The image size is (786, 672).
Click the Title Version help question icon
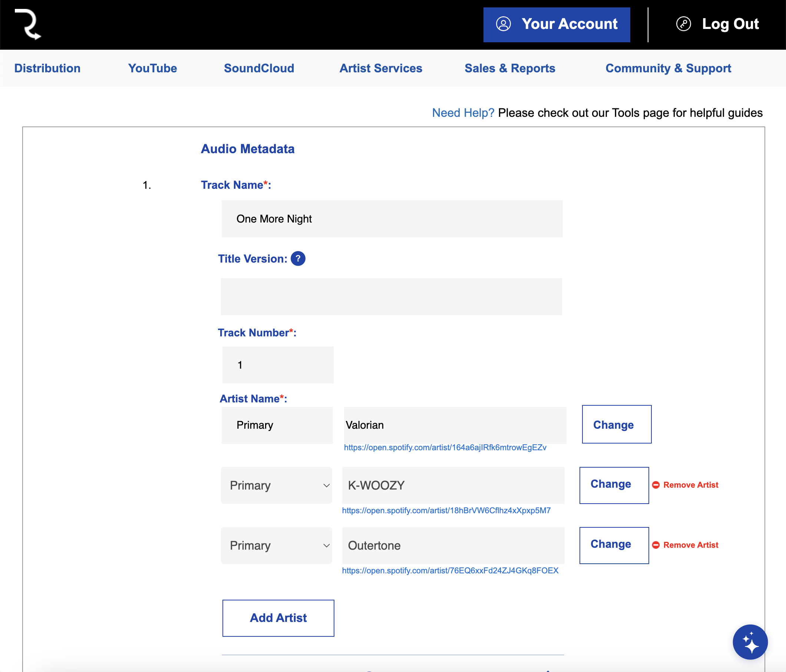[x=298, y=259]
